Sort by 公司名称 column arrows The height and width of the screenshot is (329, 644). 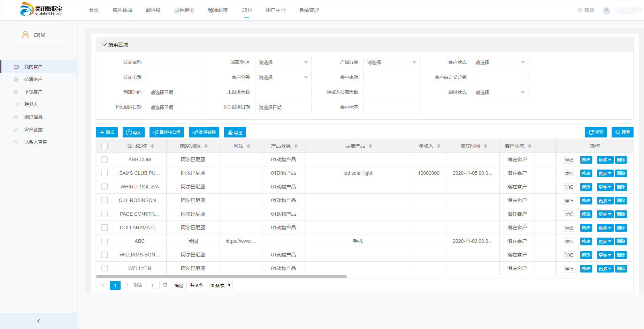[x=152, y=146]
